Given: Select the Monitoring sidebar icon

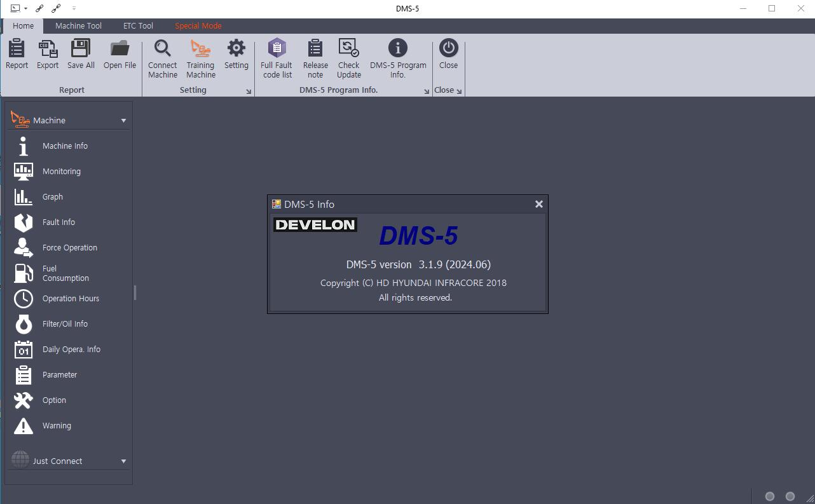Looking at the screenshot, I should click(61, 171).
